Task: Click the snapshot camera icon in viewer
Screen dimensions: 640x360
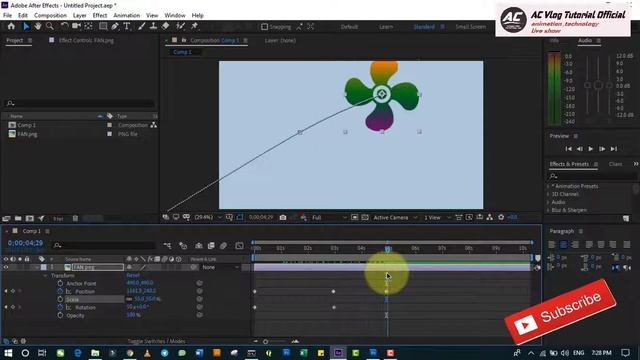Action: click(x=283, y=218)
